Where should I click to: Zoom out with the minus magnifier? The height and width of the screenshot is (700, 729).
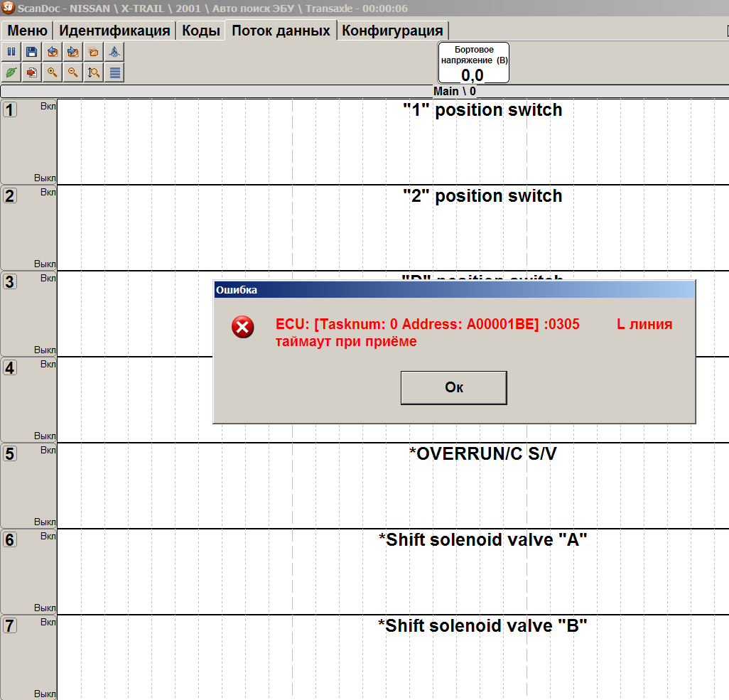point(72,72)
